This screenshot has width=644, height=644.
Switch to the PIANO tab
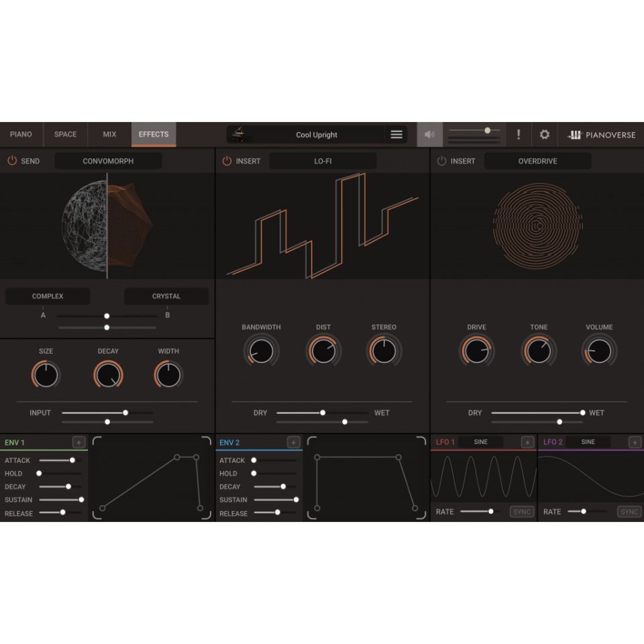pos(21,135)
